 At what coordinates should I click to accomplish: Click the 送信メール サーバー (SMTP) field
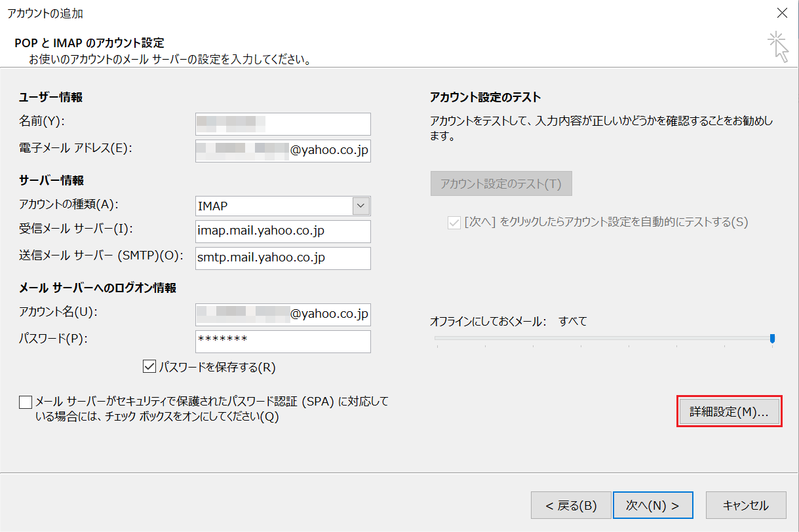283,258
